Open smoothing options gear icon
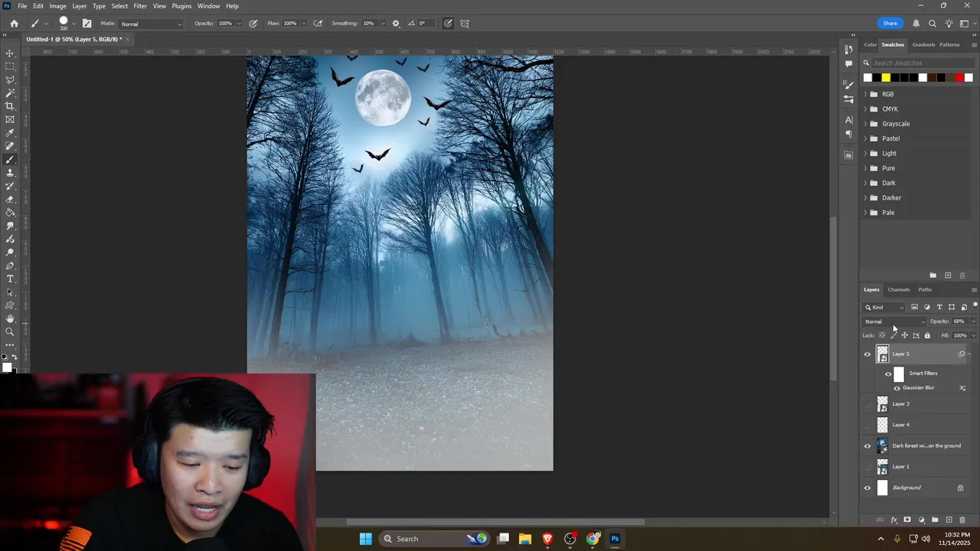 (396, 23)
